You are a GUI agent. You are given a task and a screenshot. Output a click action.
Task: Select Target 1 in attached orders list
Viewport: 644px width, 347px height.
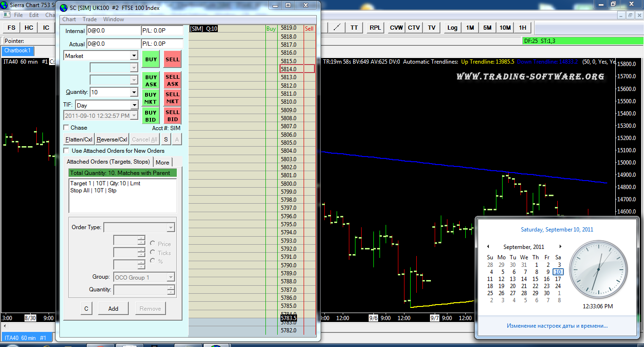coord(105,183)
